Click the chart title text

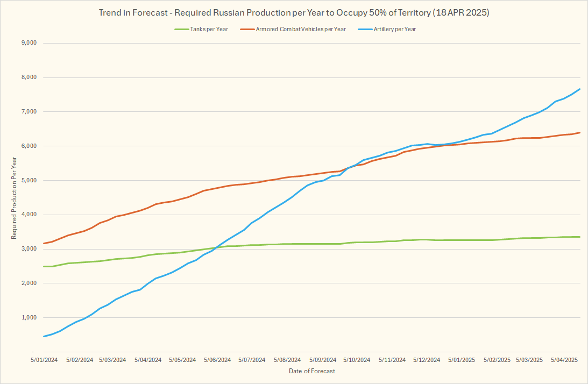294,13
